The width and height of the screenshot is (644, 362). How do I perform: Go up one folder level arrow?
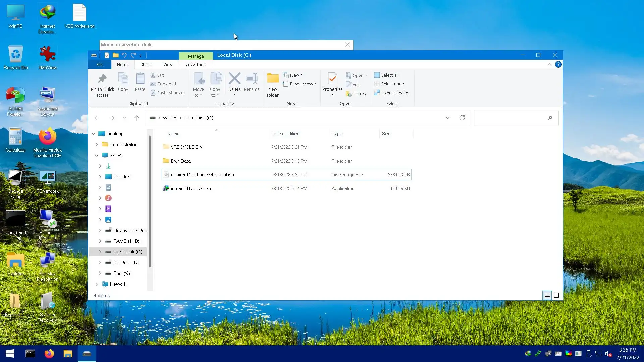(137, 118)
